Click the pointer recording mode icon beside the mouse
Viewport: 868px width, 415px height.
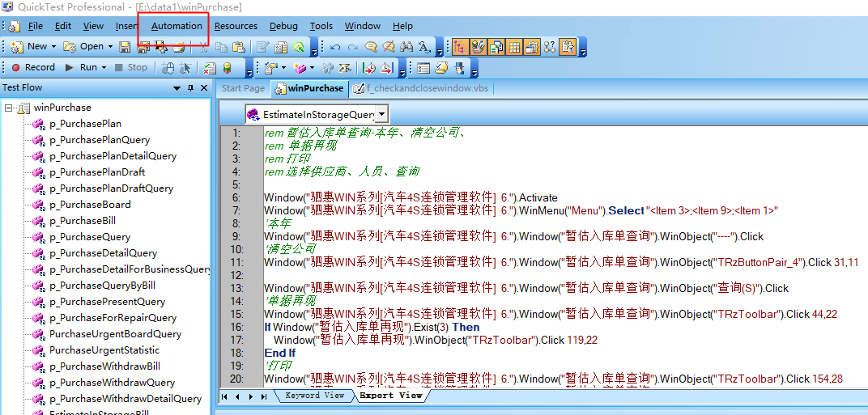pyautogui.click(x=185, y=68)
